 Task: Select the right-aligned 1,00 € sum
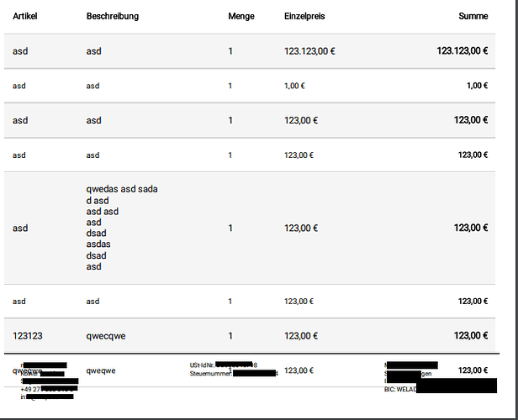point(477,86)
